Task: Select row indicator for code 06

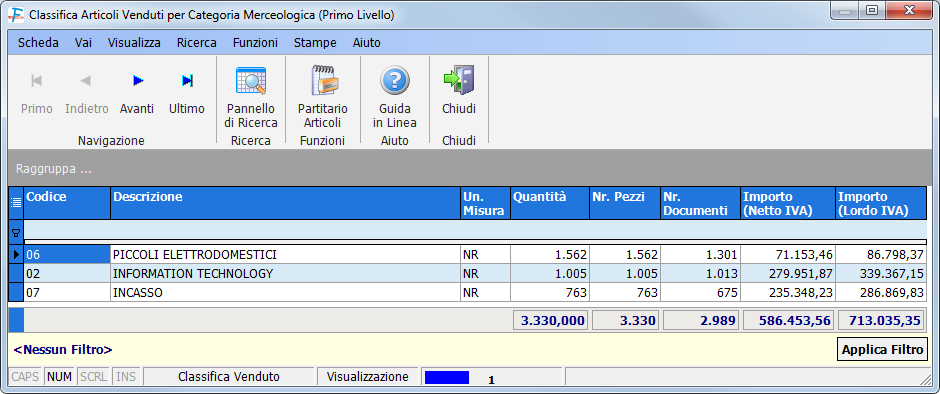Action: click(16, 255)
